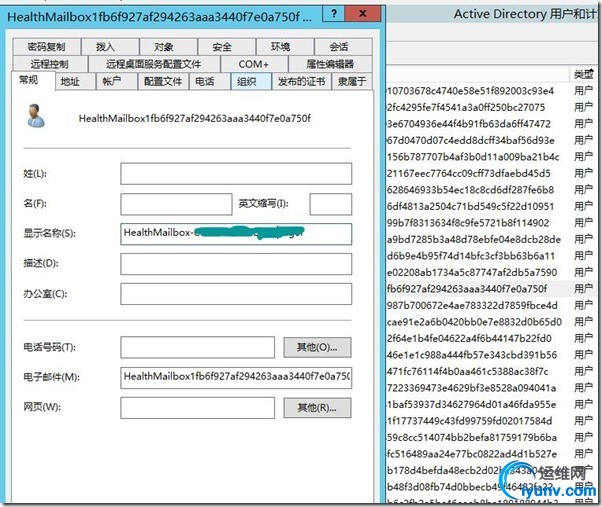Close the HealthMailbox properties dialog
Image resolution: width=602 pixels, height=507 pixels.
362,14
